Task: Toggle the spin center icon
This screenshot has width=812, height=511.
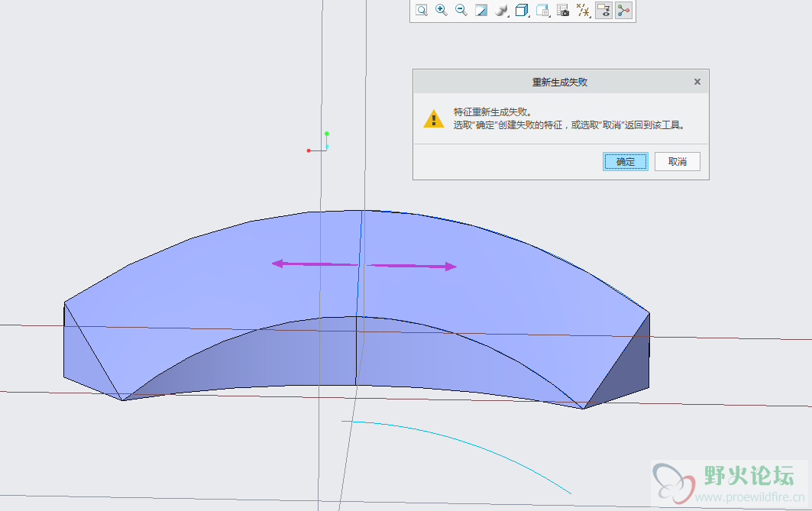Action: click(623, 11)
